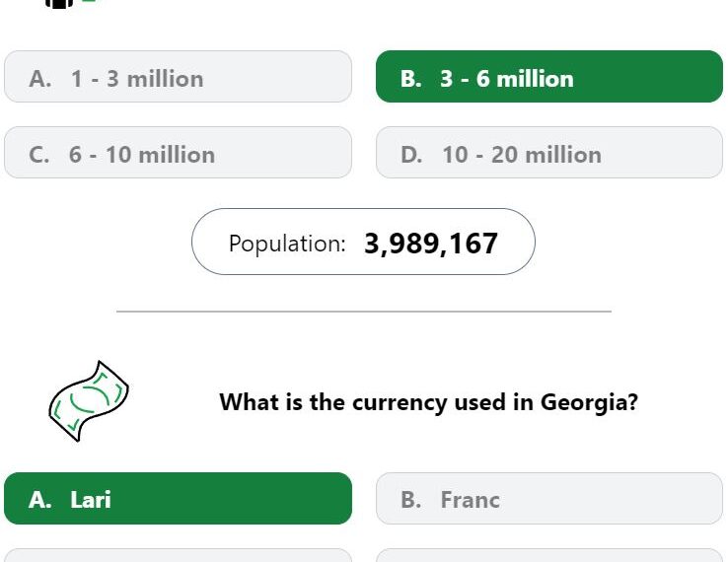Select the highlighted B. 3 - 6 million answer

point(549,77)
